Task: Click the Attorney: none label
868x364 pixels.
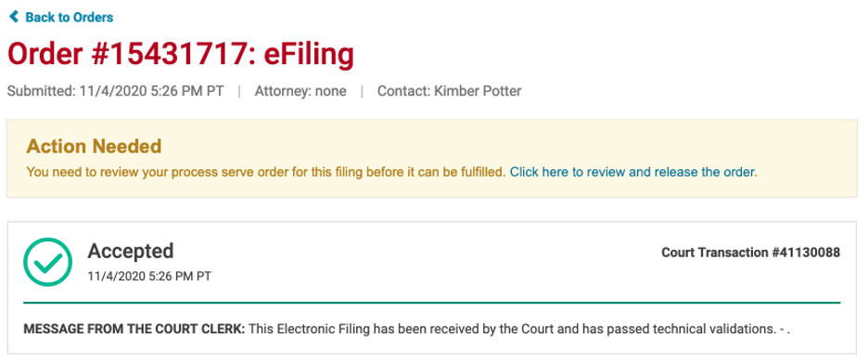Action: pos(300,91)
